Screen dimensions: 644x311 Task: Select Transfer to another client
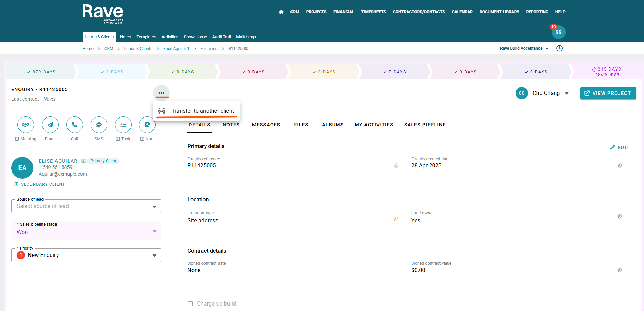(196, 111)
